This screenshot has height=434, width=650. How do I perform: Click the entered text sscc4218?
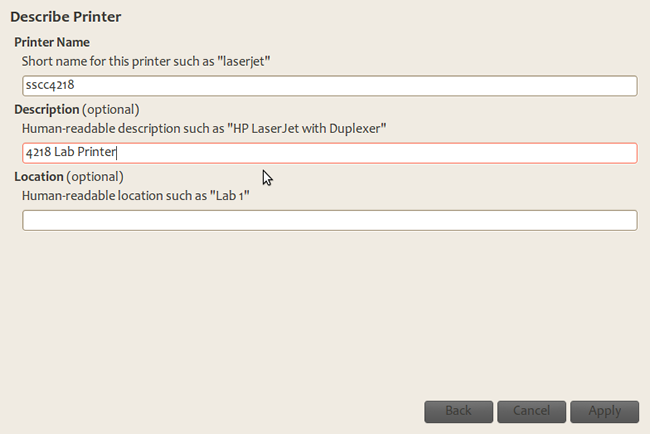coord(51,86)
